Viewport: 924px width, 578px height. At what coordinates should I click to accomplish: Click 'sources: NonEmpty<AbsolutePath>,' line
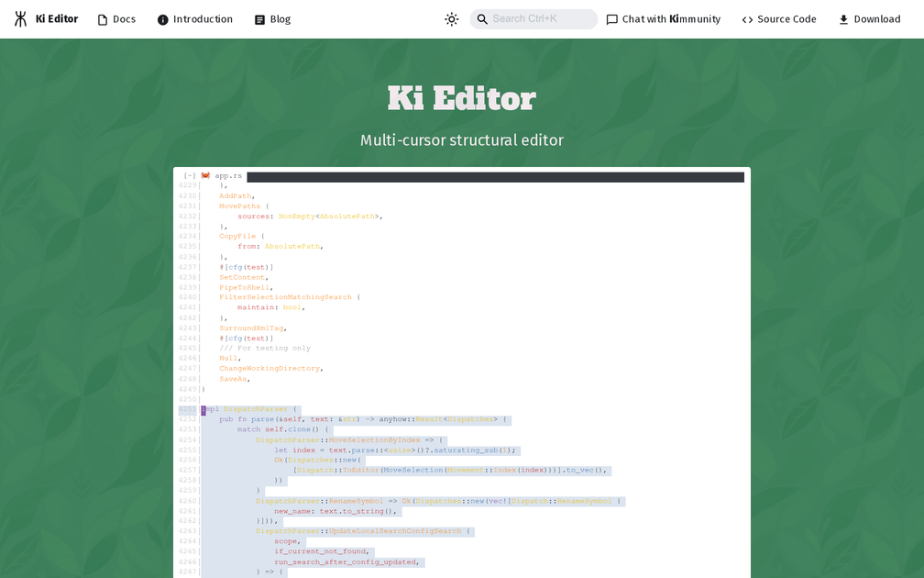pyautogui.click(x=310, y=217)
